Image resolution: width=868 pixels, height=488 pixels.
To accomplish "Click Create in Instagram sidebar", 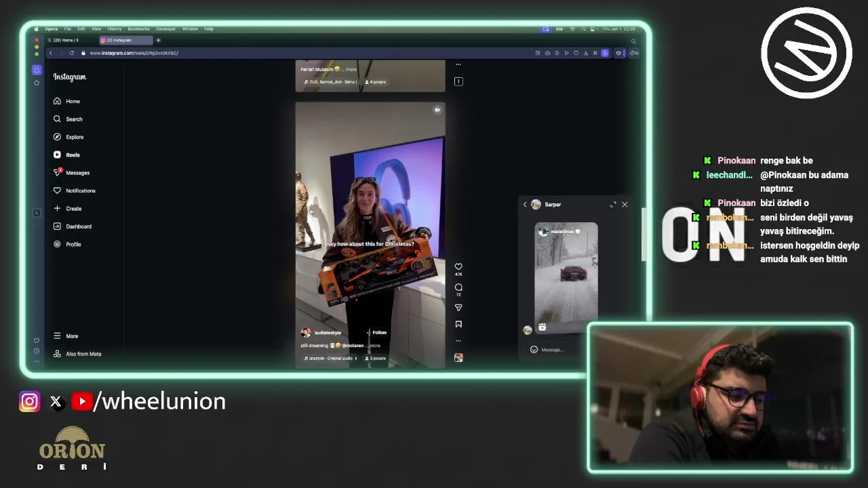I will coord(68,209).
